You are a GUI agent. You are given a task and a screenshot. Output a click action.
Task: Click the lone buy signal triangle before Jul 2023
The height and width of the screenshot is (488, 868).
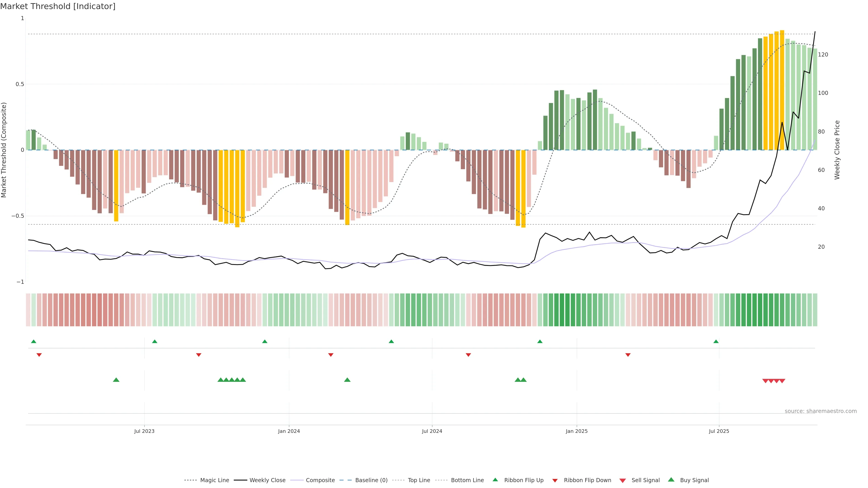click(x=116, y=380)
